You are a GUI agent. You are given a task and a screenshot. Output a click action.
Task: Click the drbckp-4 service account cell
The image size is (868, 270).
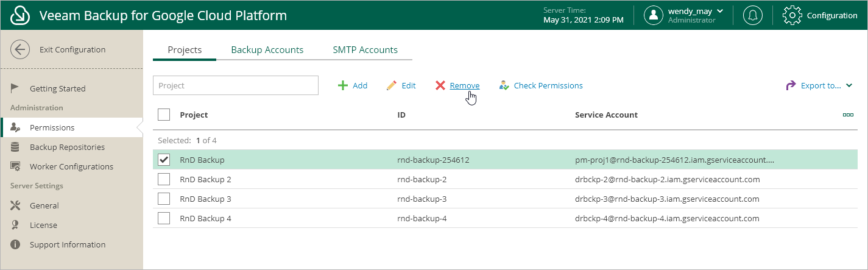coord(667,218)
